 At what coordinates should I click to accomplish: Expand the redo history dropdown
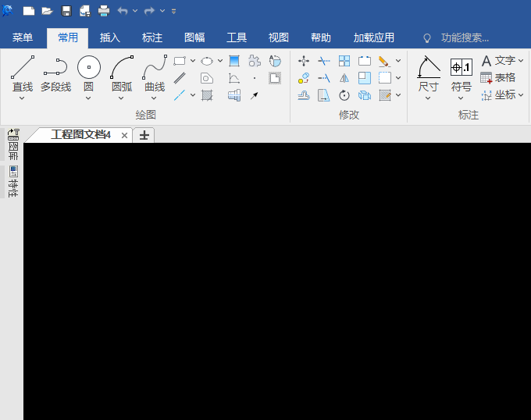click(x=162, y=11)
